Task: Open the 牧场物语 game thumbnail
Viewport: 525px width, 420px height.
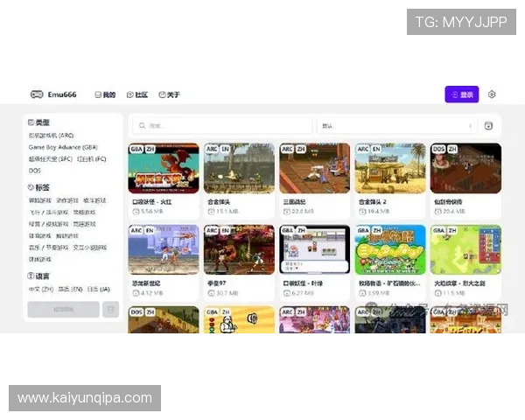Action: (x=390, y=249)
